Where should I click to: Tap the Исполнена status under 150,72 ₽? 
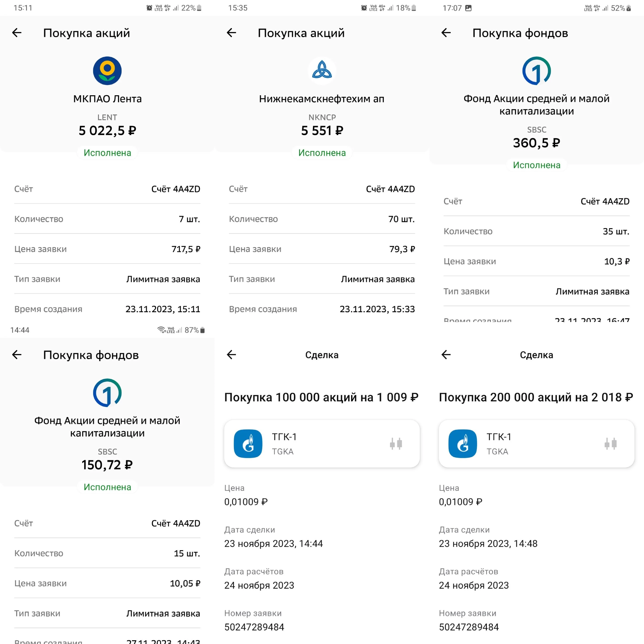click(x=107, y=487)
